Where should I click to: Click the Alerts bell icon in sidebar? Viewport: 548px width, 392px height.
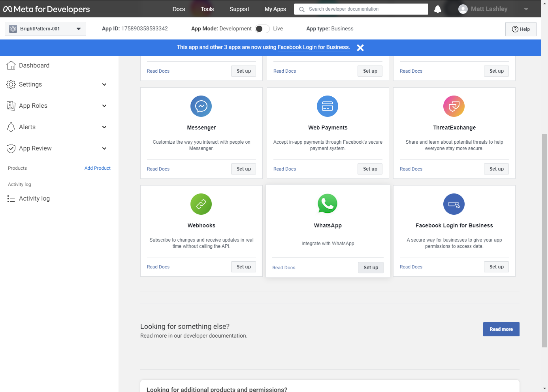click(11, 127)
